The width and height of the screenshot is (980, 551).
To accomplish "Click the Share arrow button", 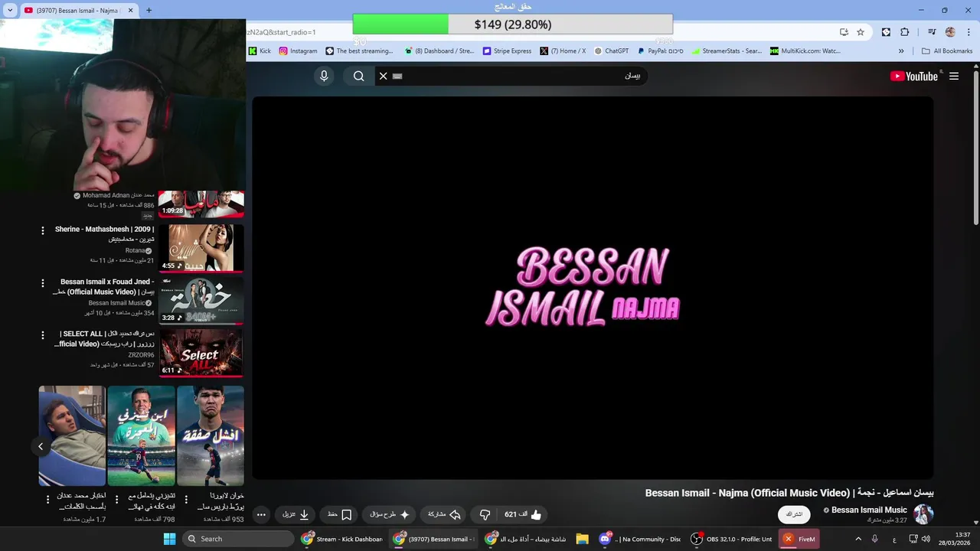I will click(444, 515).
